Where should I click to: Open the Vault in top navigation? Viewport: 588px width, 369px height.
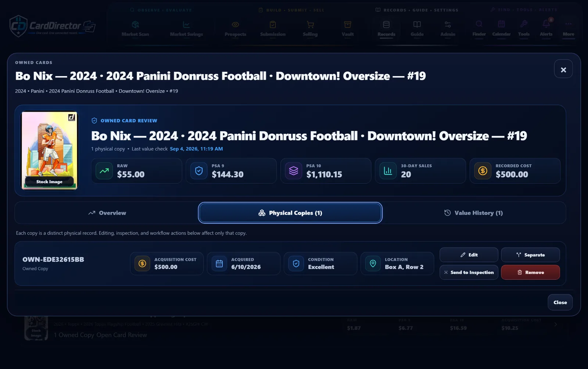point(348,29)
